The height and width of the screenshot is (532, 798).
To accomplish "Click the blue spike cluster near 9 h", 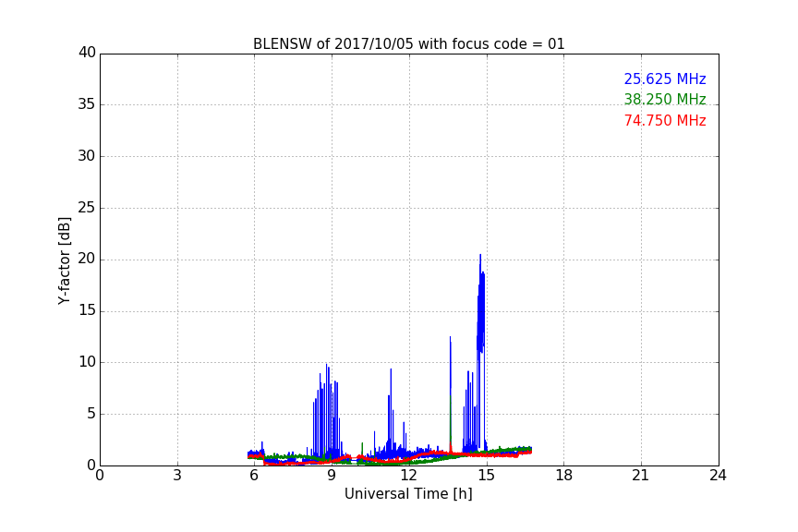I will pos(326,412).
